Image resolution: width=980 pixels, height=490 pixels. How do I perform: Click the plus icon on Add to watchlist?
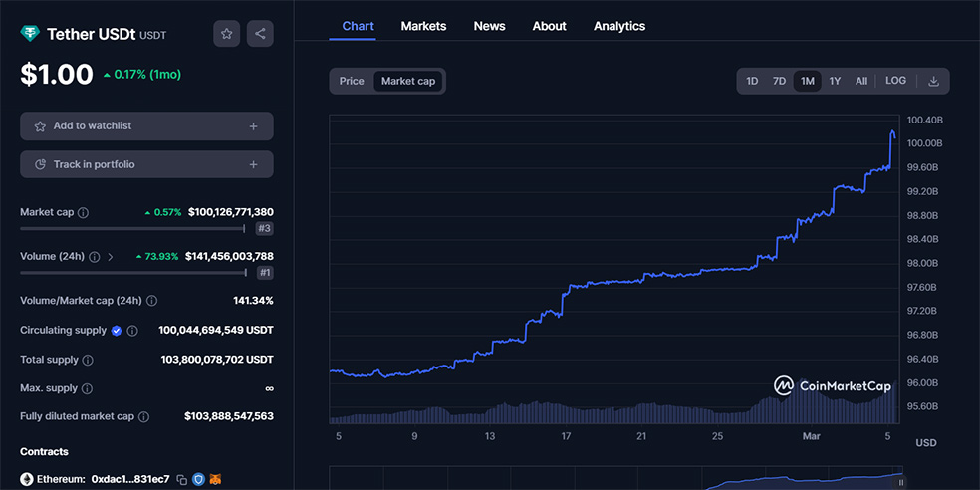253,126
